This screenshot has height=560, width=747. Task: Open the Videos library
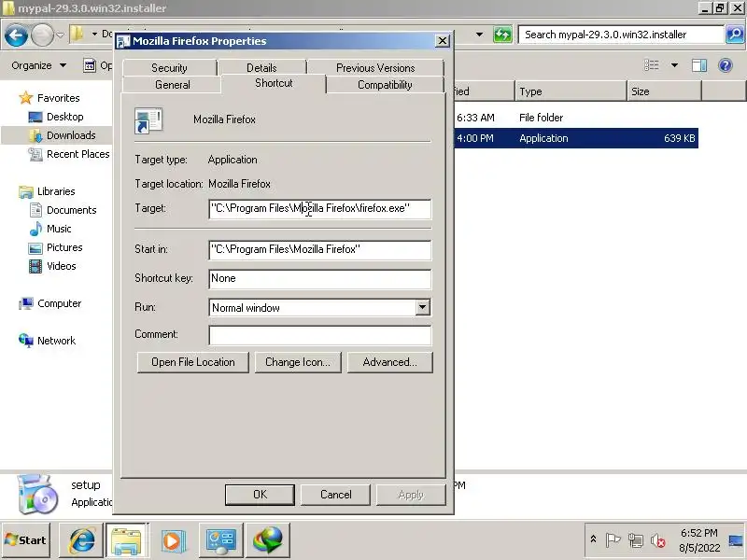[52, 266]
